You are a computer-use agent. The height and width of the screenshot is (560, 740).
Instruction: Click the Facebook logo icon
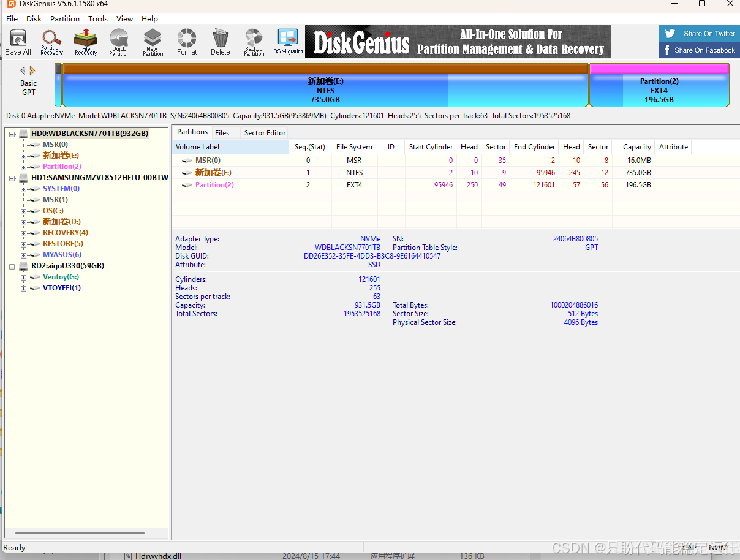click(667, 50)
